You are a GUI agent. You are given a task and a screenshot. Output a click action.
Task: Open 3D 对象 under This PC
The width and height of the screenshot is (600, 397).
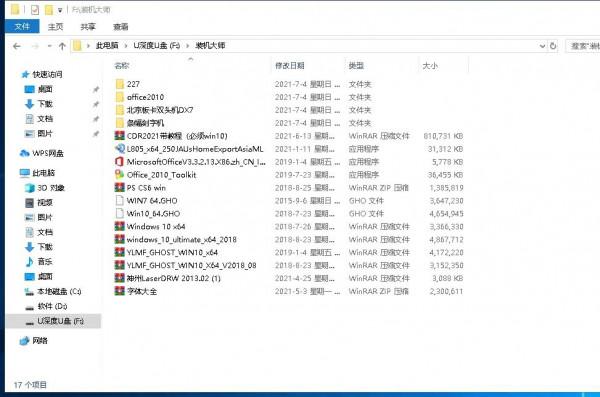tap(51, 188)
